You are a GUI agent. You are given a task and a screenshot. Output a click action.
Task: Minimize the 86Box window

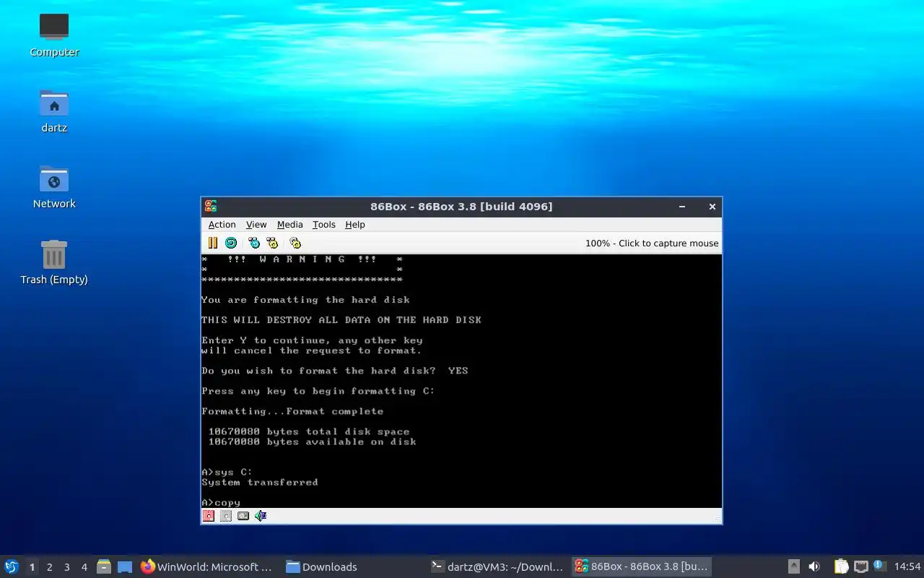click(682, 207)
